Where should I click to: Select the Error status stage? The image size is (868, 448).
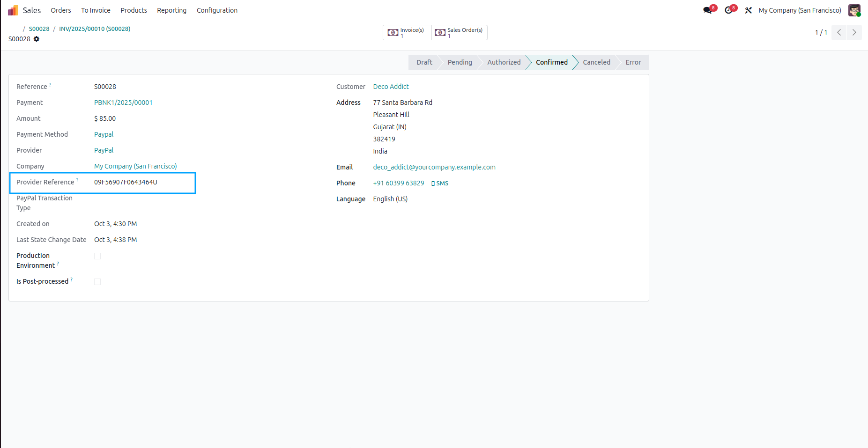click(x=633, y=62)
